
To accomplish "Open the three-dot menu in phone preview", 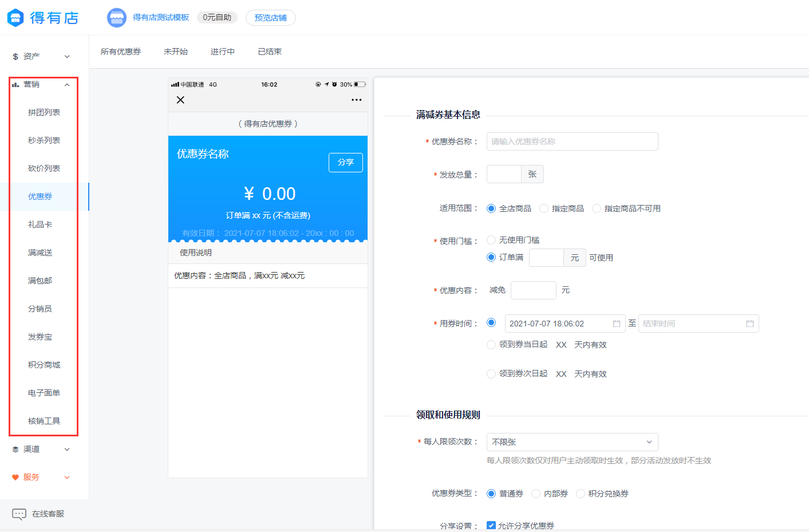I will (x=357, y=100).
